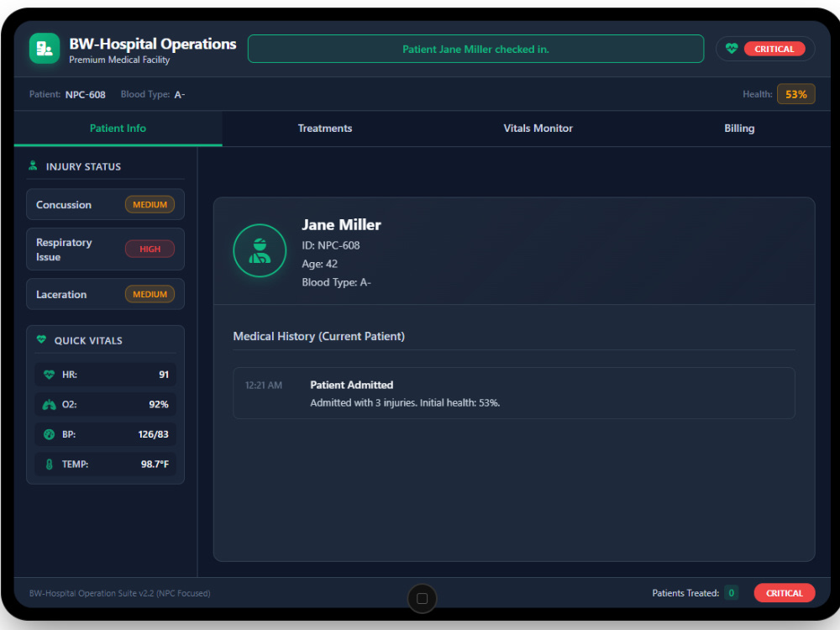This screenshot has height=630, width=840.
Task: Click the Blood Type A- in header bar
Action: pyautogui.click(x=180, y=95)
